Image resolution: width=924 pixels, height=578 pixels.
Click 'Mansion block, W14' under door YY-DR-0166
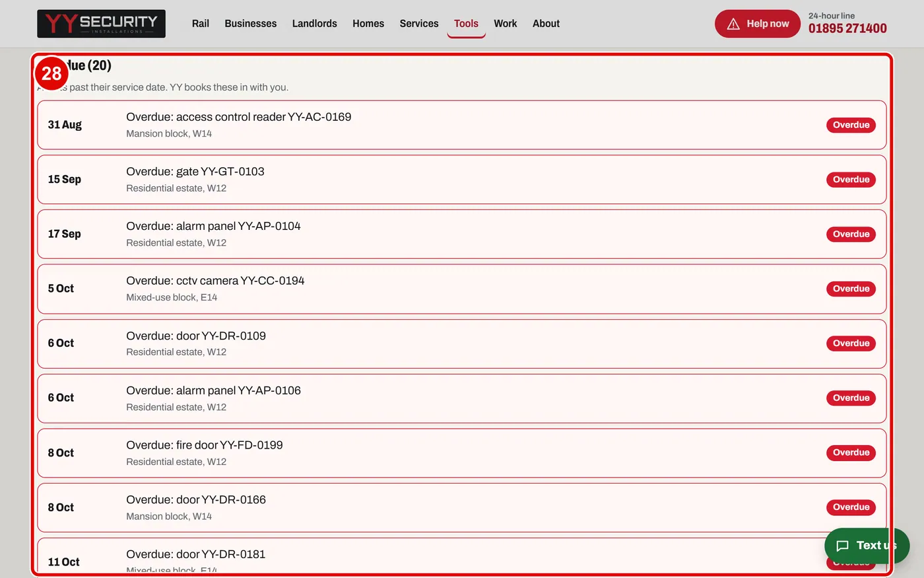click(x=169, y=517)
